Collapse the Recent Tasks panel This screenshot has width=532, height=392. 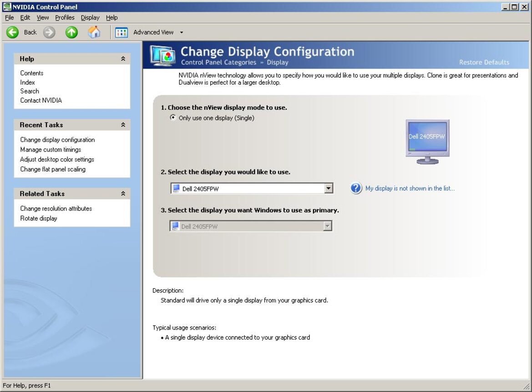[123, 125]
